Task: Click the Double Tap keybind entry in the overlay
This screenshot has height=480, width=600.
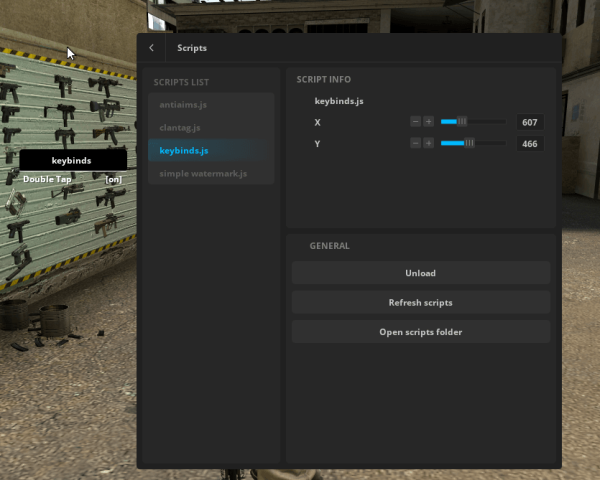Action: pyautogui.click(x=47, y=179)
